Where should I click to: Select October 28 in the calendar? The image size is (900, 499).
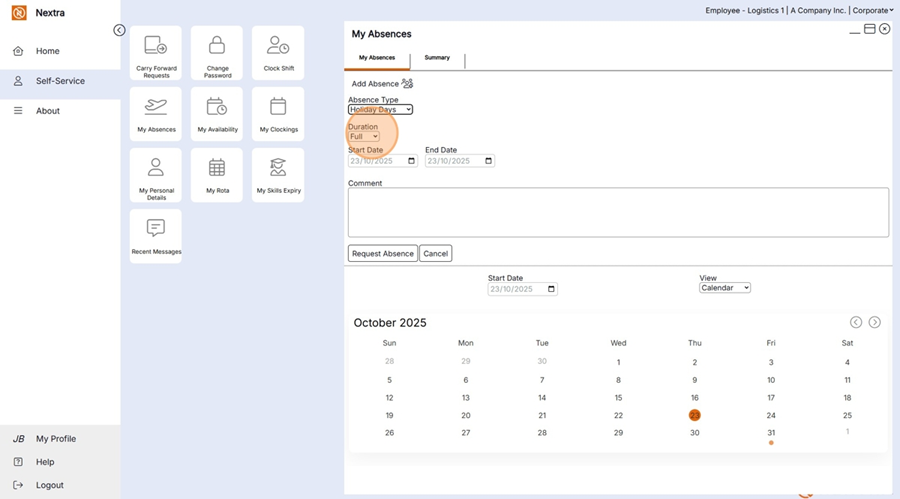click(x=542, y=433)
